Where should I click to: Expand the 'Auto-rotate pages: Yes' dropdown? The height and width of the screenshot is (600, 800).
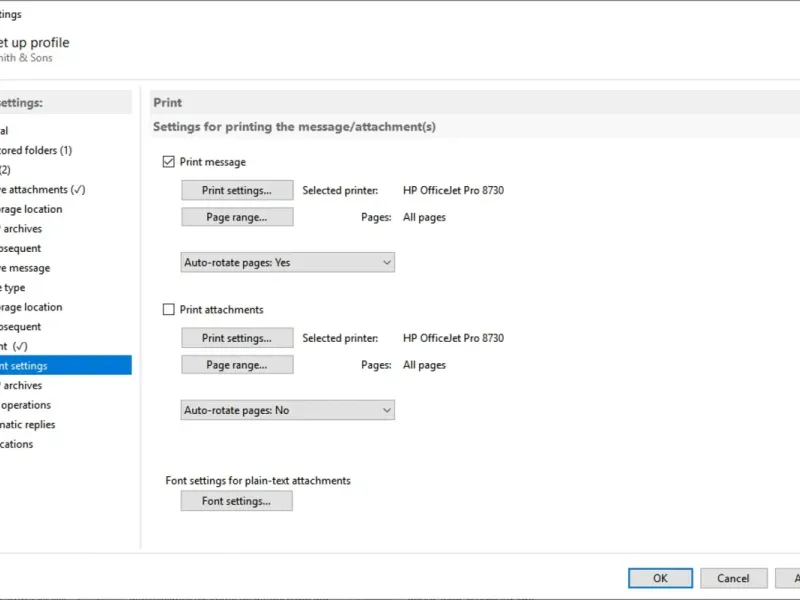point(288,262)
